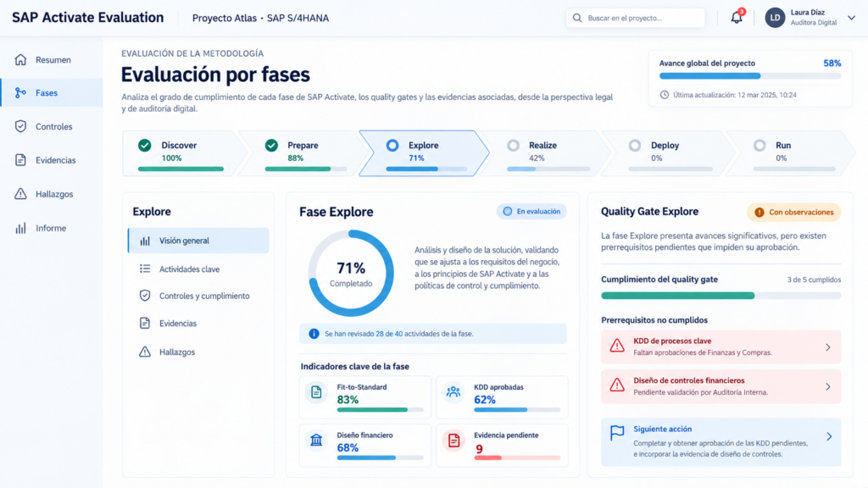The width and height of the screenshot is (868, 488).
Task: Click the Cumplimiento del quality gate bar
Action: point(721,296)
